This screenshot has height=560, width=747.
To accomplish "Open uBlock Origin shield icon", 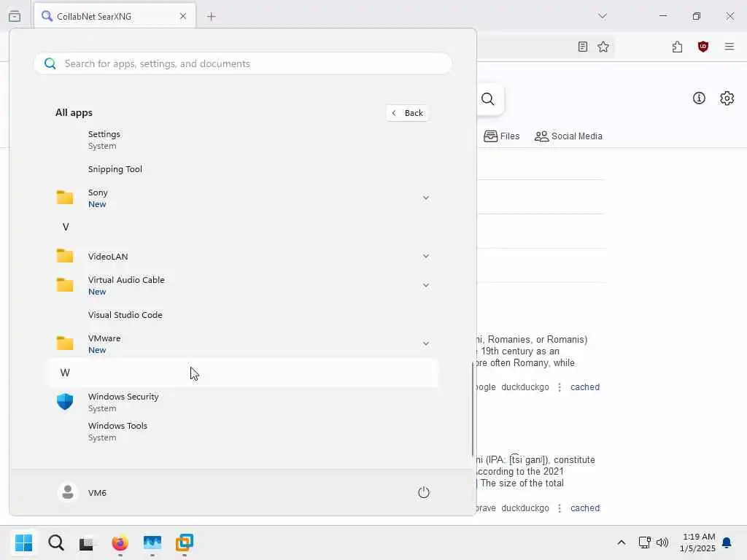I will pyautogui.click(x=703, y=47).
